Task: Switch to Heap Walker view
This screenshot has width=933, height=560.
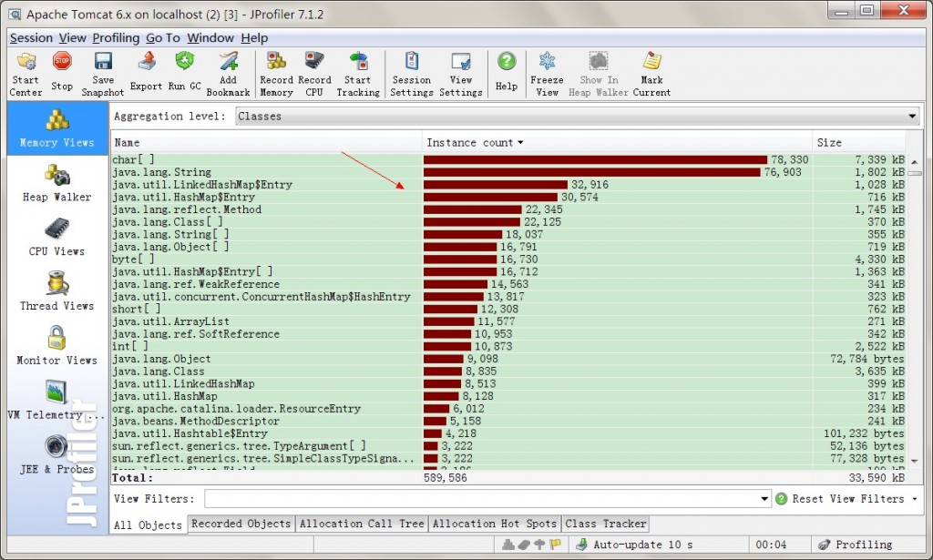Action: coord(56,180)
